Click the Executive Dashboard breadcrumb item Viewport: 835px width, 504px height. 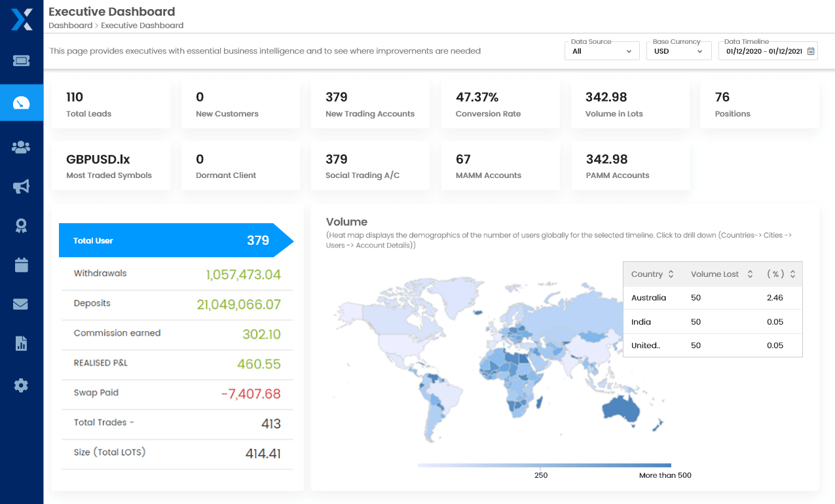point(142,26)
